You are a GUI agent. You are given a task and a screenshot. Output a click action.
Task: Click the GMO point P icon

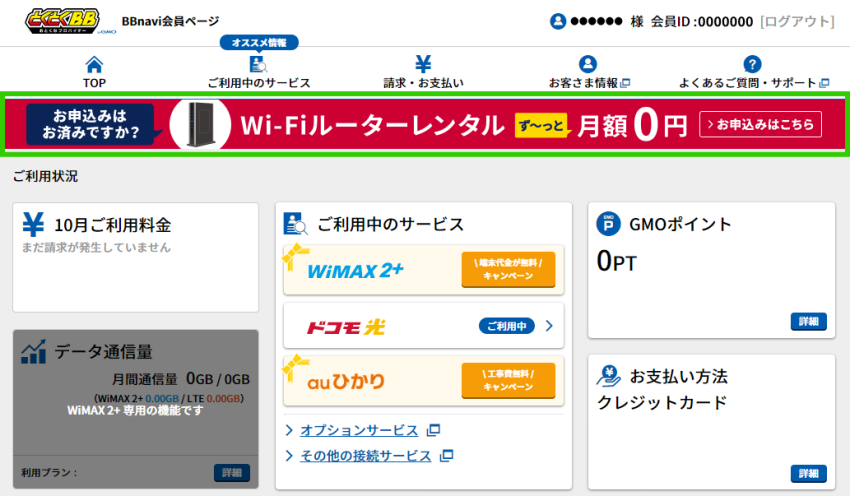coord(608,224)
